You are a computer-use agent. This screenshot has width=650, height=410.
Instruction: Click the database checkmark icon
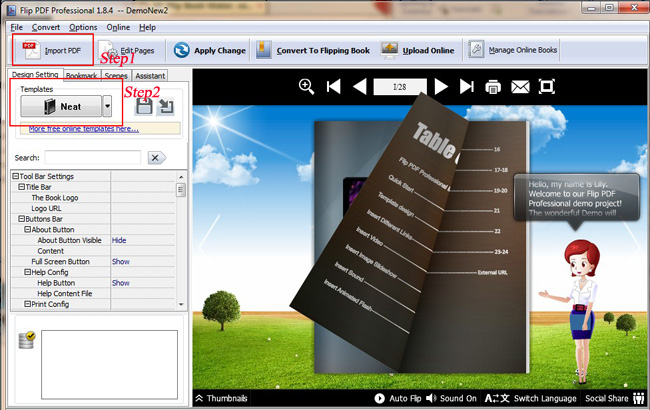27,340
